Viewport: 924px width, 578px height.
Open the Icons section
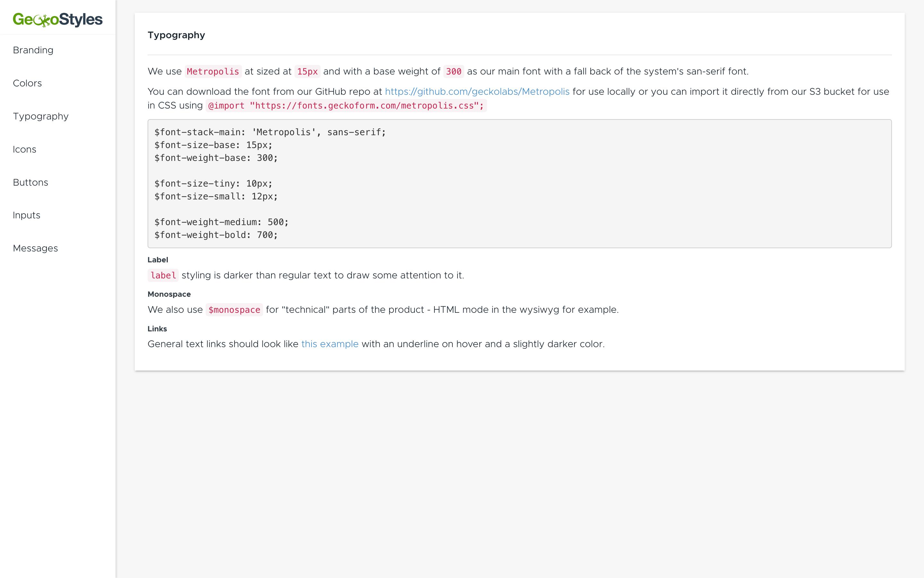24,149
